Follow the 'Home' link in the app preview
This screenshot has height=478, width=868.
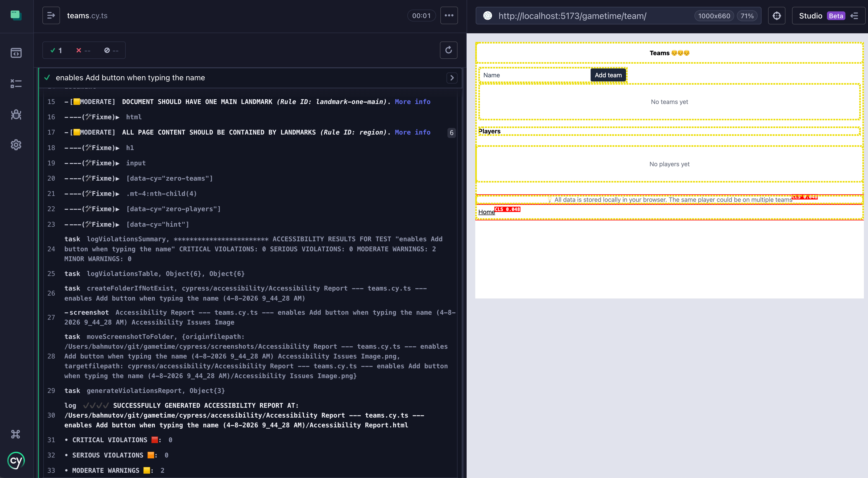click(x=486, y=212)
